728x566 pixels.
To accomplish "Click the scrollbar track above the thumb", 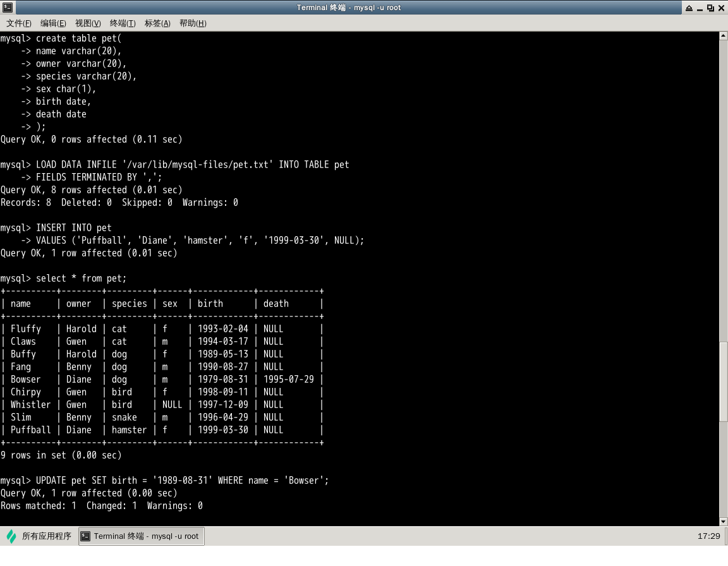I will (724, 190).
